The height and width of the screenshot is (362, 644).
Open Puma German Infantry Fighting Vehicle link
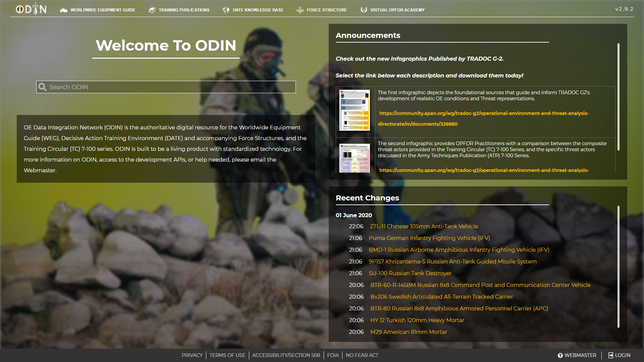coord(429,238)
